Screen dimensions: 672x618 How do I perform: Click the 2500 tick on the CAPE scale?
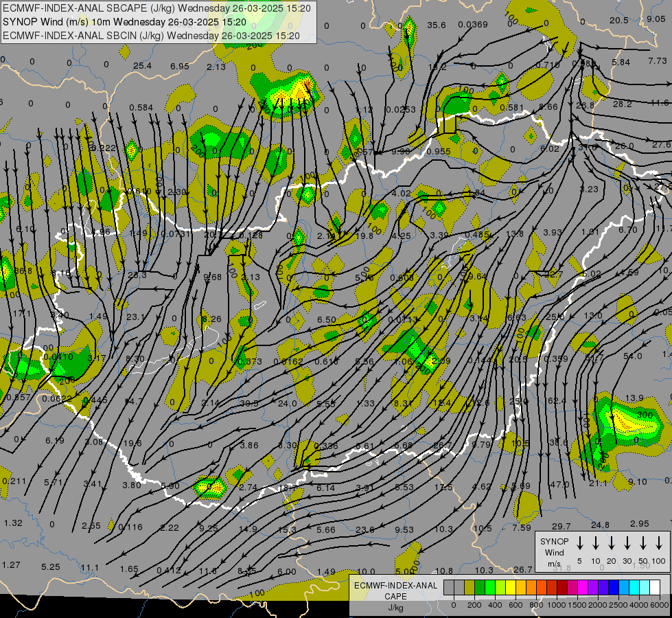tap(618, 605)
